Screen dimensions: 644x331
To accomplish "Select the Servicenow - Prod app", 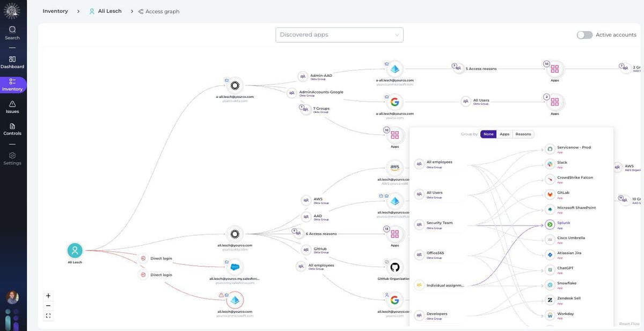I will click(569, 149).
